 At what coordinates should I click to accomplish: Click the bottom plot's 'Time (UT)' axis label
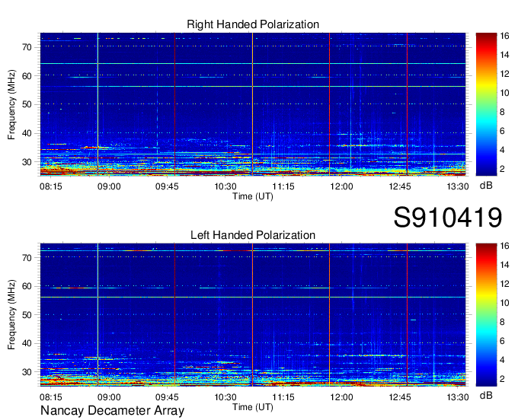253,407
